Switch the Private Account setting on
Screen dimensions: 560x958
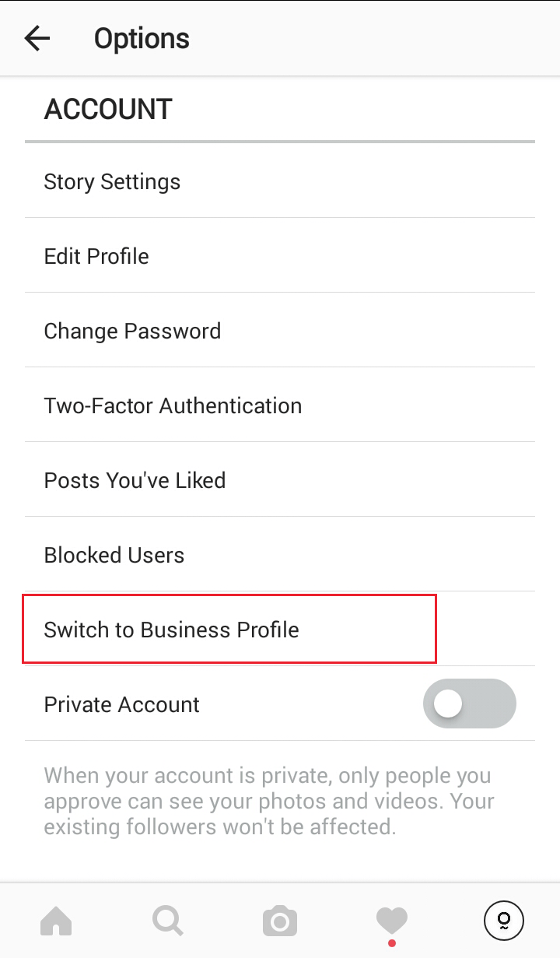point(470,704)
